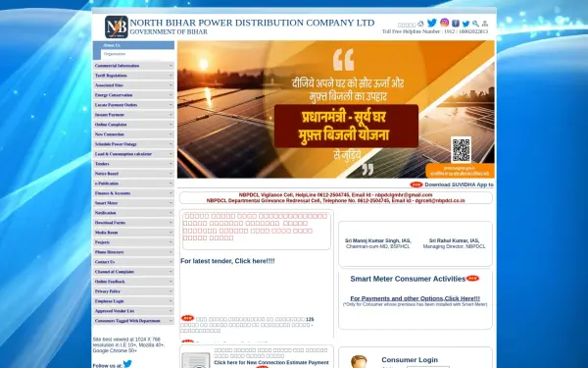Click the Sri Manoj Kumar Singh, IAS name
The width and height of the screenshot is (588, 368).
[378, 240]
